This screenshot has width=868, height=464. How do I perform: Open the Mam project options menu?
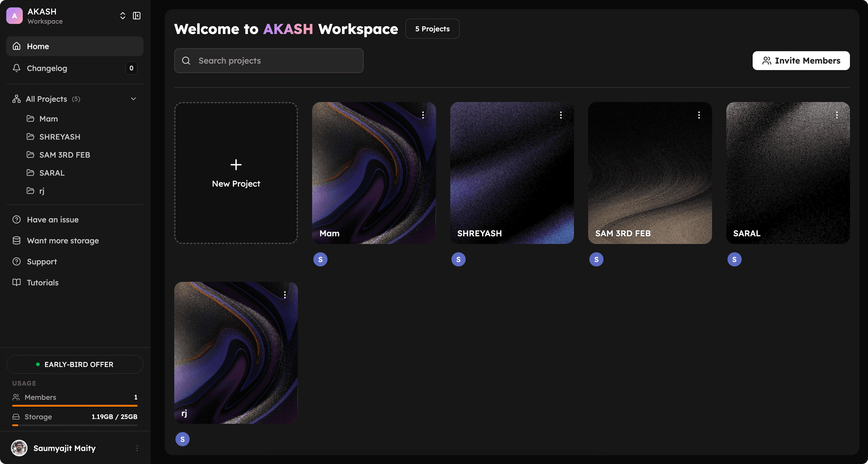tap(423, 115)
